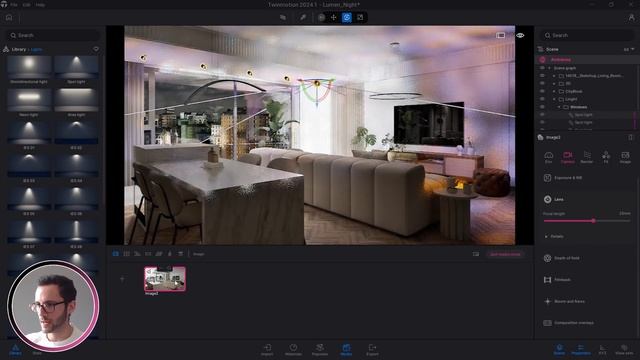Open the Import dock panel
640x360 pixels.
(267, 349)
